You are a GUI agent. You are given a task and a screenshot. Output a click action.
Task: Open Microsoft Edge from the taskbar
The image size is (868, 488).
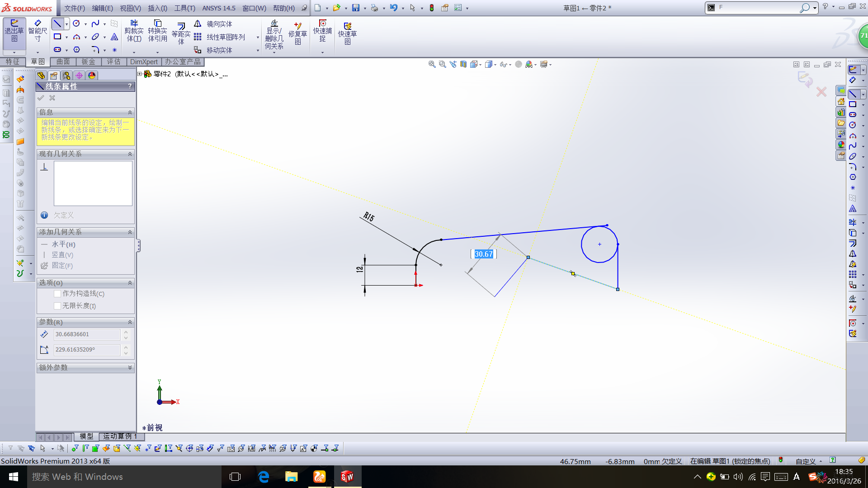[263, 477]
